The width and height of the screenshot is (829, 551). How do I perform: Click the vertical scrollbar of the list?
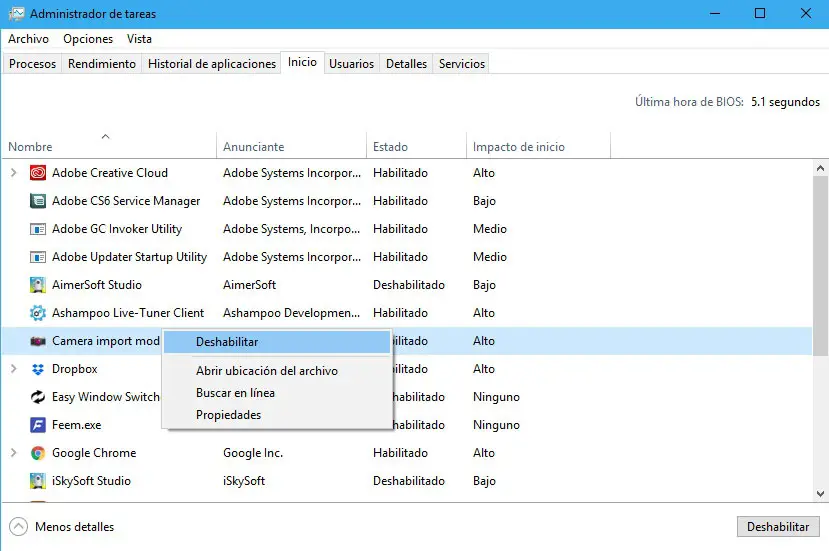[x=820, y=260]
